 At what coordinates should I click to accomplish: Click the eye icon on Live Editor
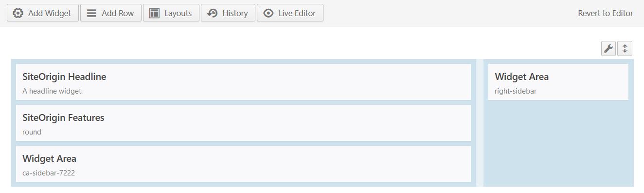[x=268, y=13]
